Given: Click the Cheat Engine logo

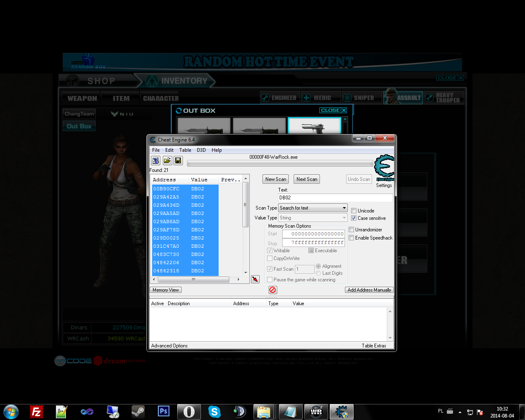Looking at the screenshot, I should (x=384, y=168).
